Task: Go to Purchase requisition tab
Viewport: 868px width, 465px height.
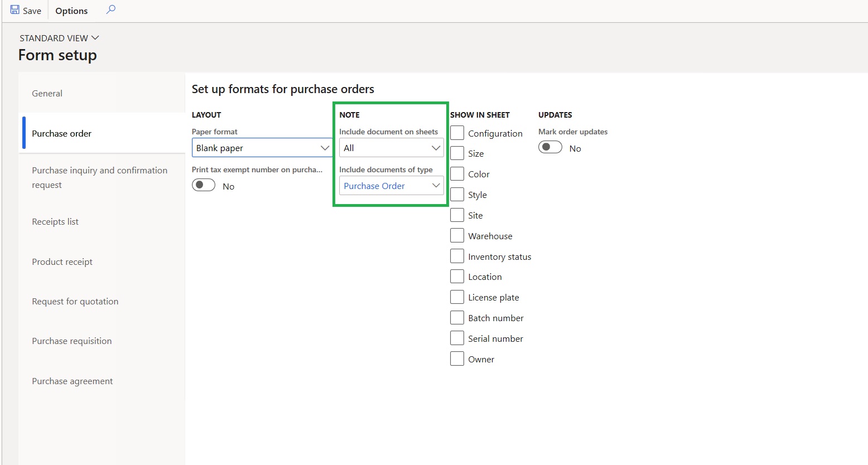Action: [x=71, y=341]
